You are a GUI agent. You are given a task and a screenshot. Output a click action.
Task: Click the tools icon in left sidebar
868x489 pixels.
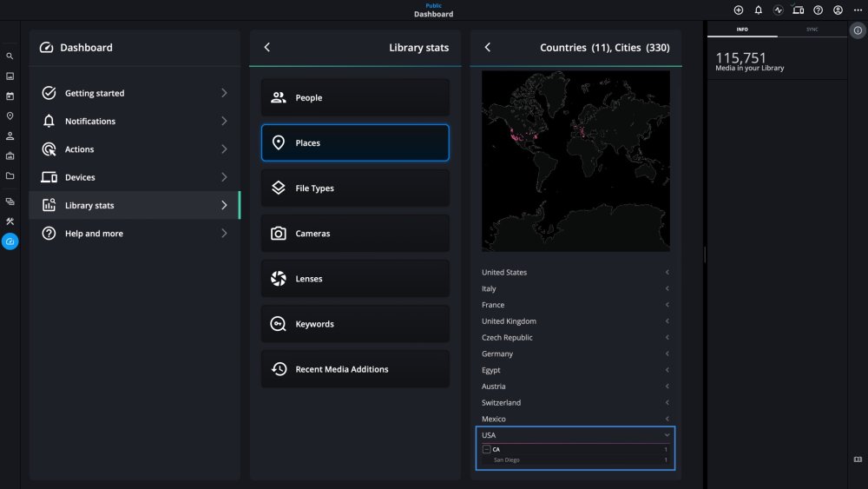point(10,221)
